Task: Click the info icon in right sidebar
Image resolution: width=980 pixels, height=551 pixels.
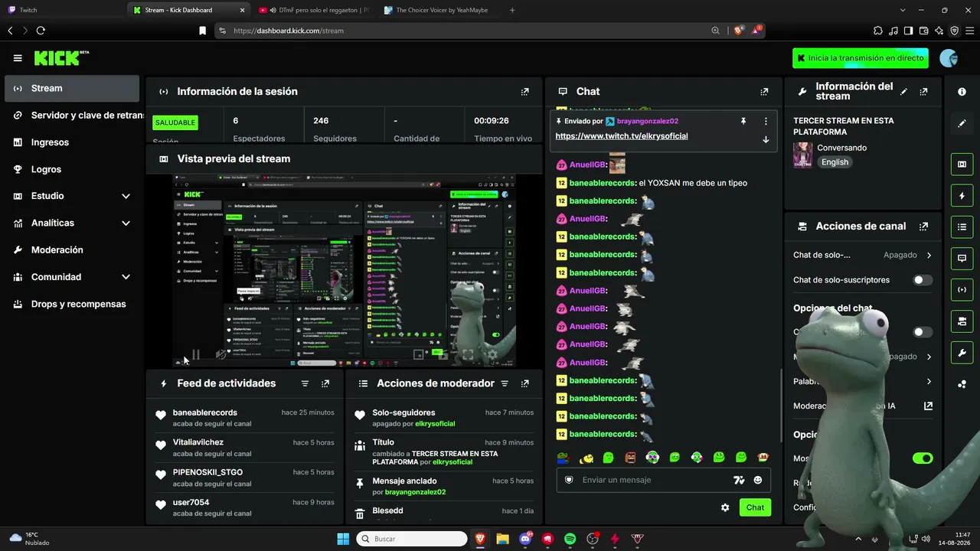Action: 962,92
